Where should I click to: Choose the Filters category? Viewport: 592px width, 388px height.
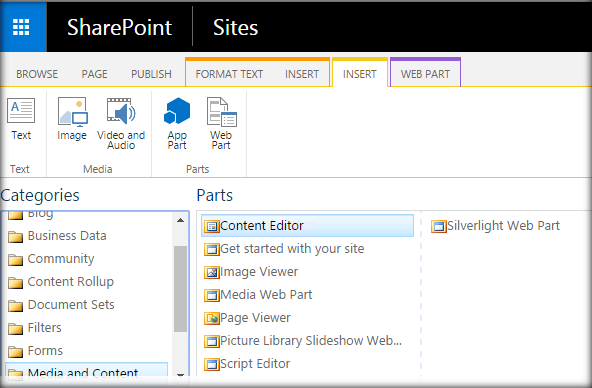(x=45, y=328)
